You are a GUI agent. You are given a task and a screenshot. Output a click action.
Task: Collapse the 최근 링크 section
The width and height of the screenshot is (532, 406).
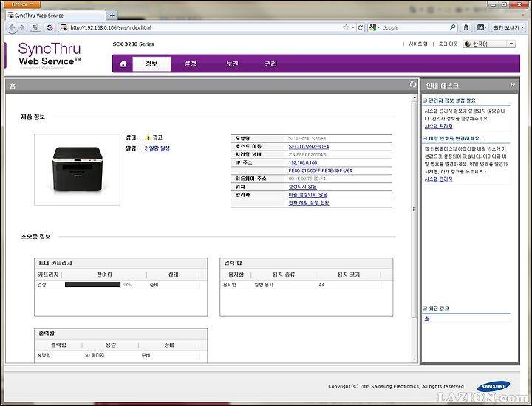coord(425,309)
